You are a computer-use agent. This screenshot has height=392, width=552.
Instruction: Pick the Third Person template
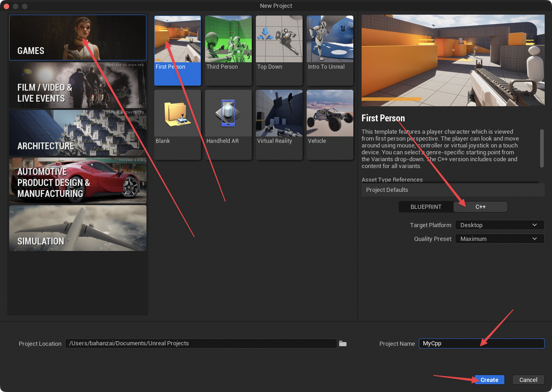pyautogui.click(x=228, y=50)
